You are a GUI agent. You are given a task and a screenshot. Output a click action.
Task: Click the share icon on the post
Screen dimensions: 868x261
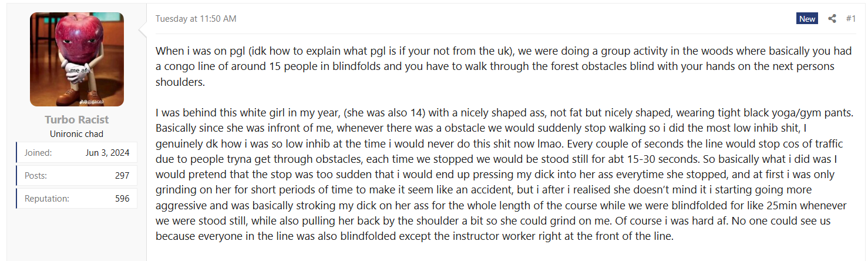point(832,19)
